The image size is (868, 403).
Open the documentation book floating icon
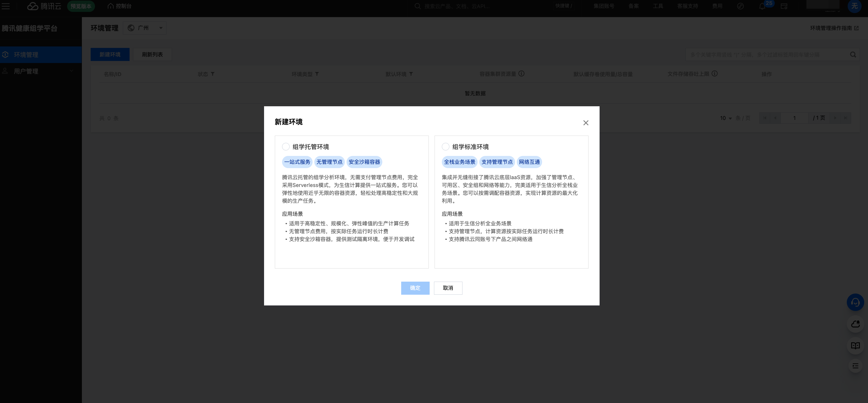tap(855, 346)
